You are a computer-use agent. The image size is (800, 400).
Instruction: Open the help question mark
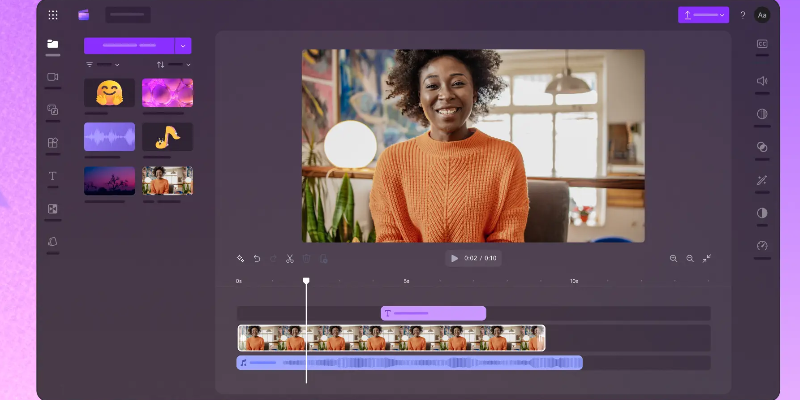pos(743,15)
